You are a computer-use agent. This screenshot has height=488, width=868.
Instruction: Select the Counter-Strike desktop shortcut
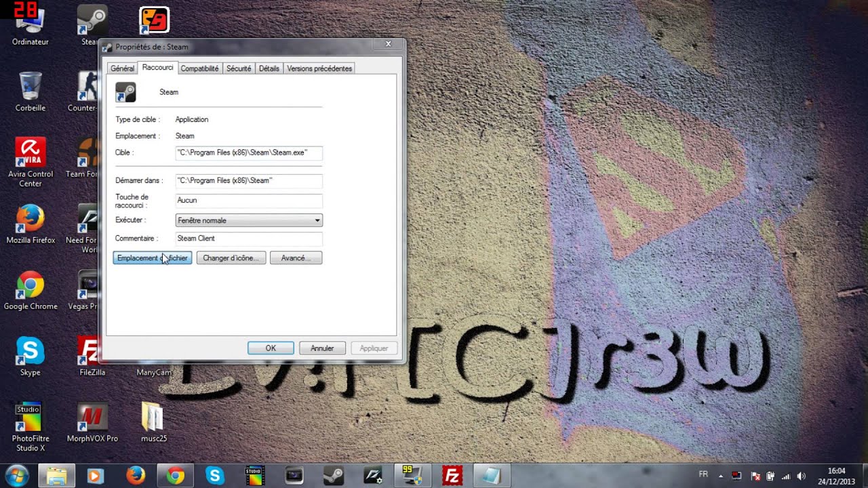[x=85, y=91]
